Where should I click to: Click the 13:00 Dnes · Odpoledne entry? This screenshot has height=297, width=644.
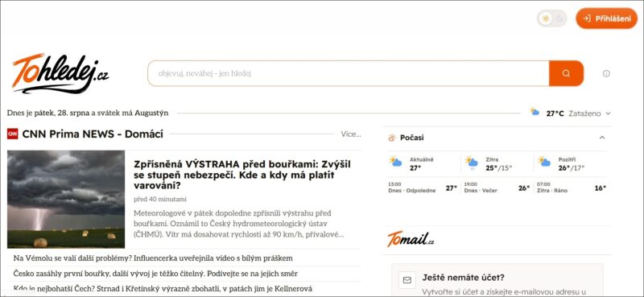pyautogui.click(x=423, y=188)
